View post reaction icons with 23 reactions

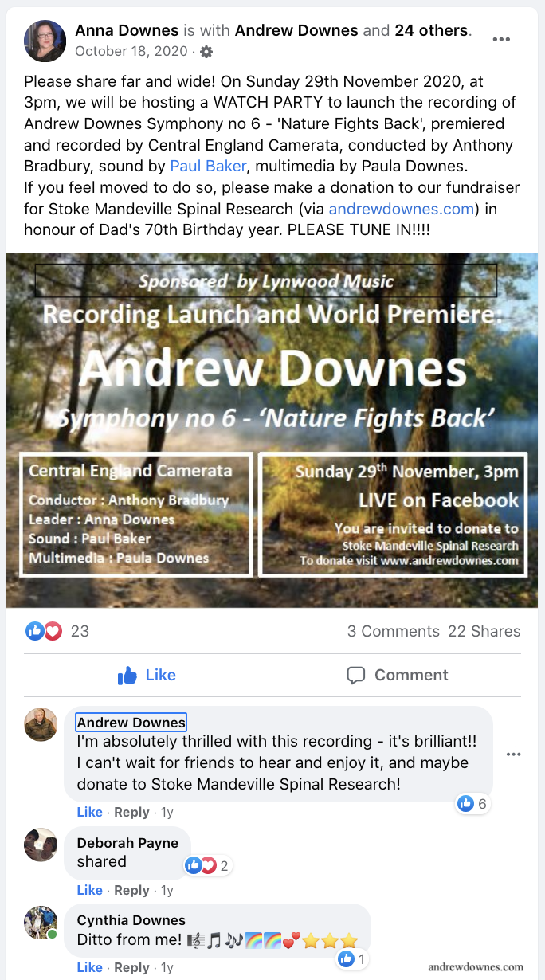(57, 631)
